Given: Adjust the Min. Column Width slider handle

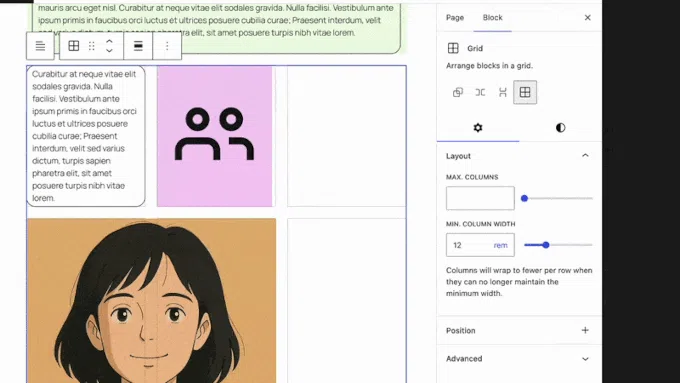Looking at the screenshot, I should (546, 245).
